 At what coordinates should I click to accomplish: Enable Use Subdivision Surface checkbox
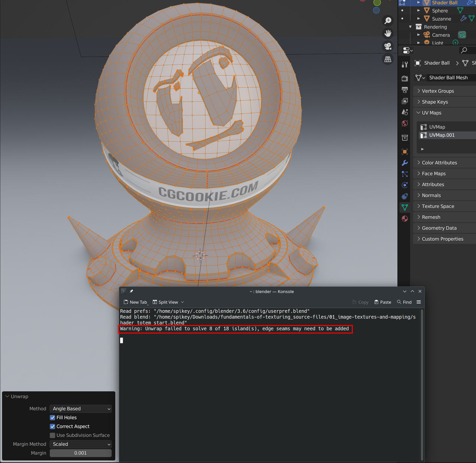click(52, 436)
